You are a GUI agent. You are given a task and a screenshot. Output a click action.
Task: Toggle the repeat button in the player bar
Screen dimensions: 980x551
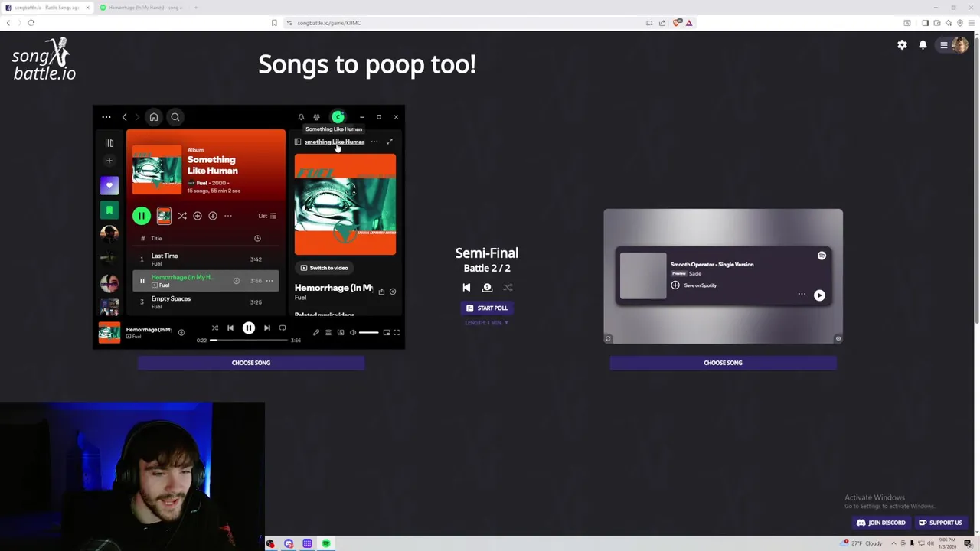[283, 328]
